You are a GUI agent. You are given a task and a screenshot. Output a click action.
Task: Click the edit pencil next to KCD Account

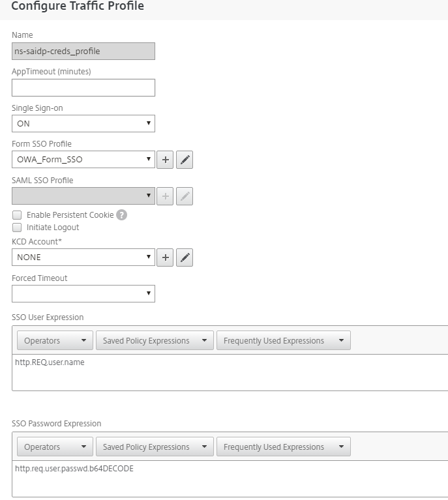[x=185, y=257]
